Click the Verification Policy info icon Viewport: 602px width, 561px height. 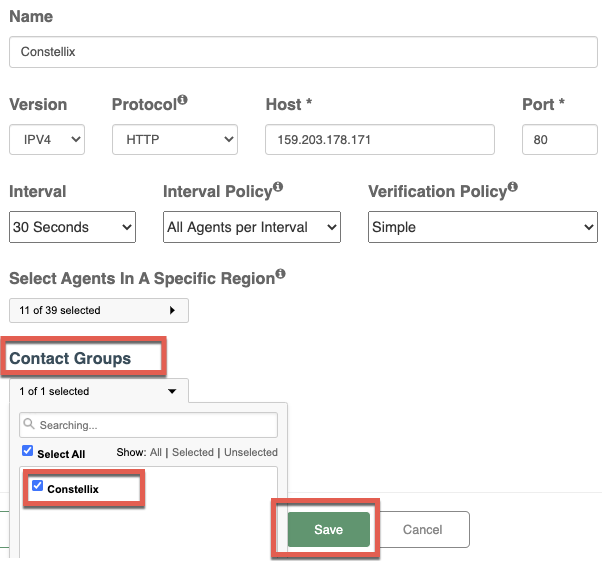click(513, 187)
